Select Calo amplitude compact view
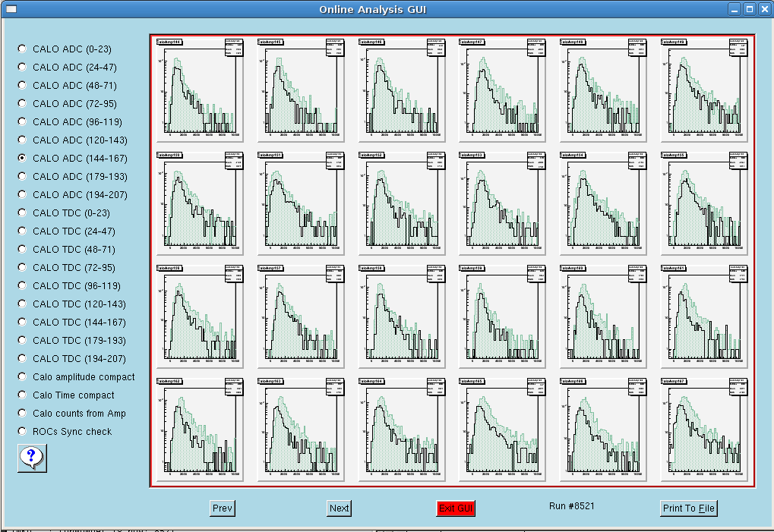Screen dimensions: 774x532 tap(22, 376)
